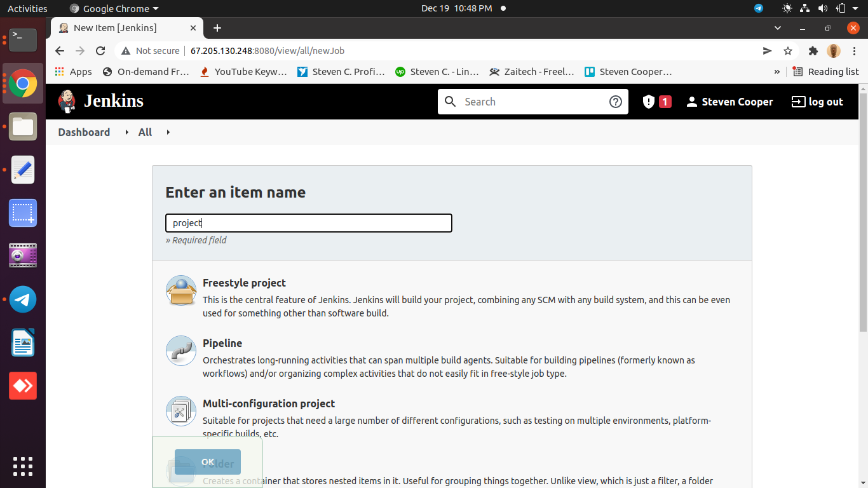Open On-demand Fr… bookmark

point(146,72)
